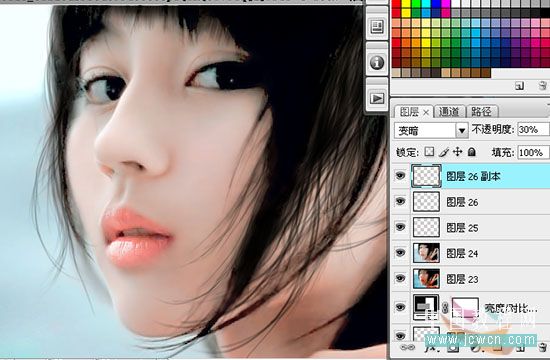
Task: Toggle lock transparent pixels icon
Action: pyautogui.click(x=429, y=152)
